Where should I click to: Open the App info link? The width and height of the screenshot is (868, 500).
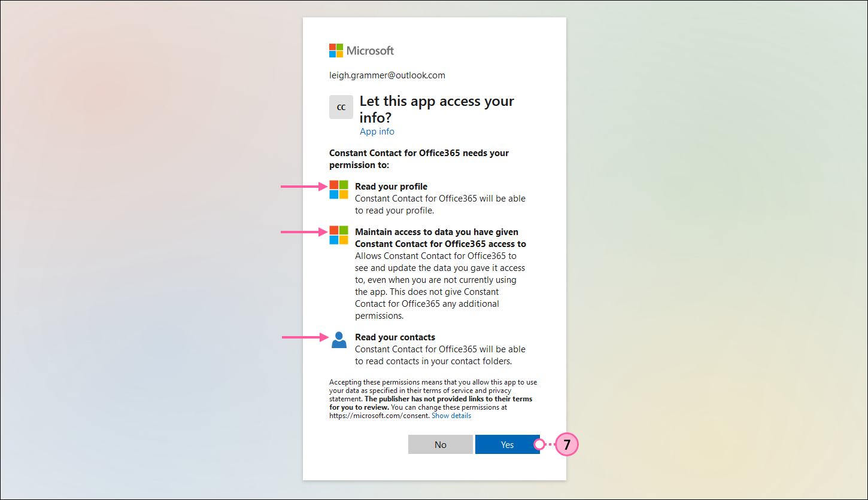pos(377,132)
